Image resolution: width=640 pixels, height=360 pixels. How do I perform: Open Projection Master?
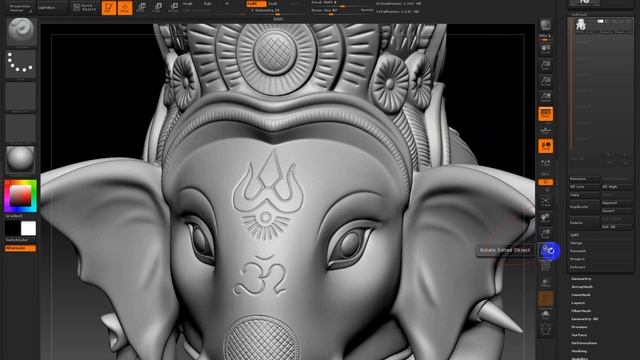point(20,8)
